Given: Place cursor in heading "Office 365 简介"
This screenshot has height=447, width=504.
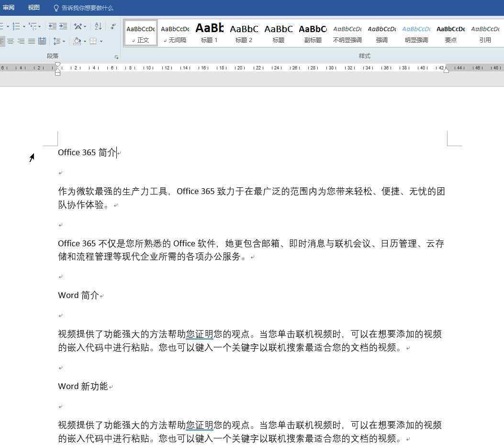Looking at the screenshot, I should coord(87,152).
